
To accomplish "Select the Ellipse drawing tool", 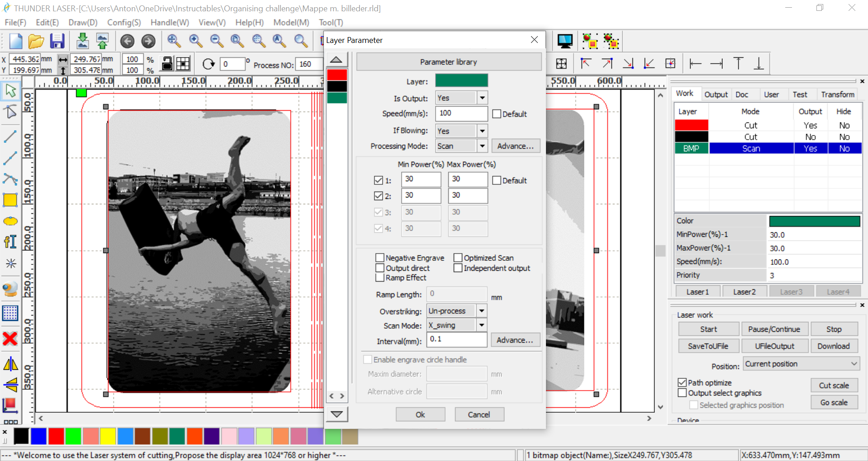I will click(x=10, y=221).
